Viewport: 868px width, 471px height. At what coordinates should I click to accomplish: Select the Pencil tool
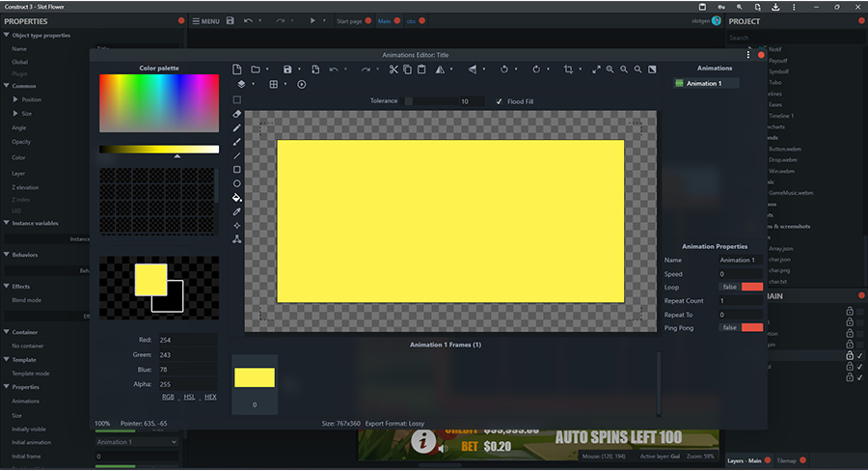pyautogui.click(x=237, y=127)
